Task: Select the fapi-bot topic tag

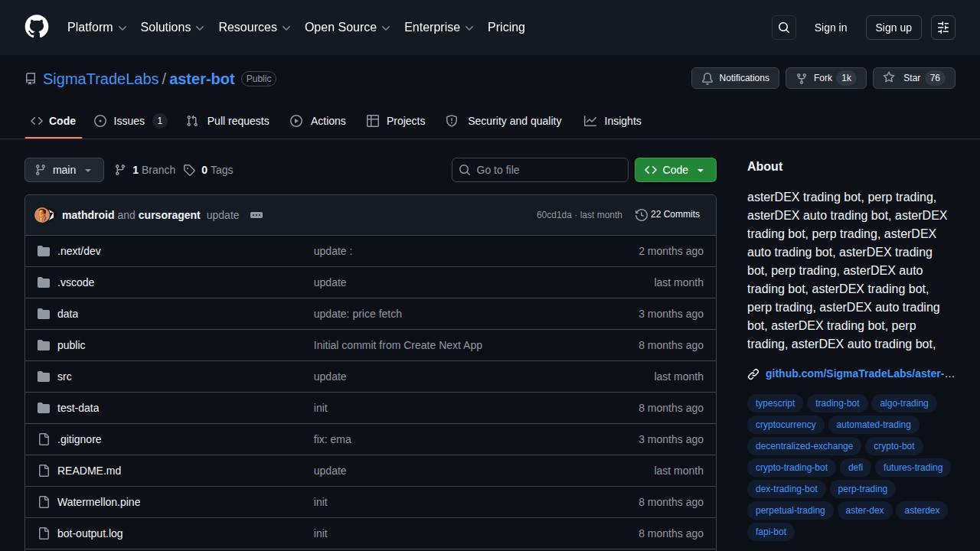Action: [770, 532]
